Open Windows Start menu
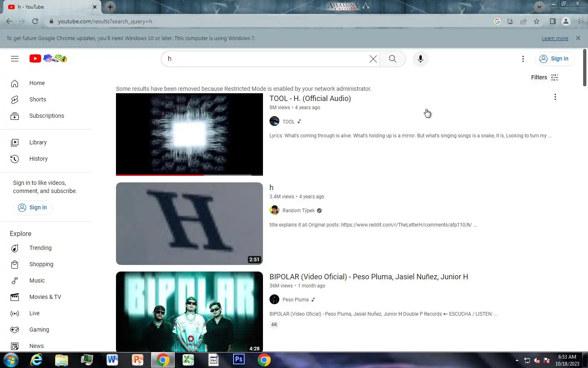Viewport: 588px width, 368px height. point(11,360)
